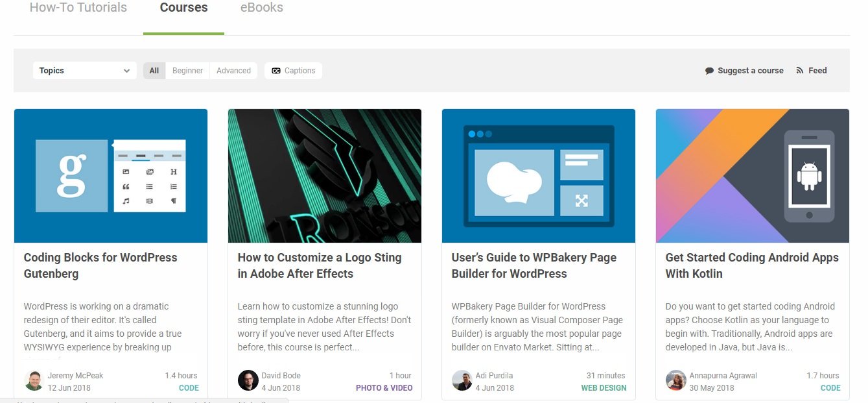Open the eBooks tab
This screenshot has width=868, height=403.
(x=261, y=8)
